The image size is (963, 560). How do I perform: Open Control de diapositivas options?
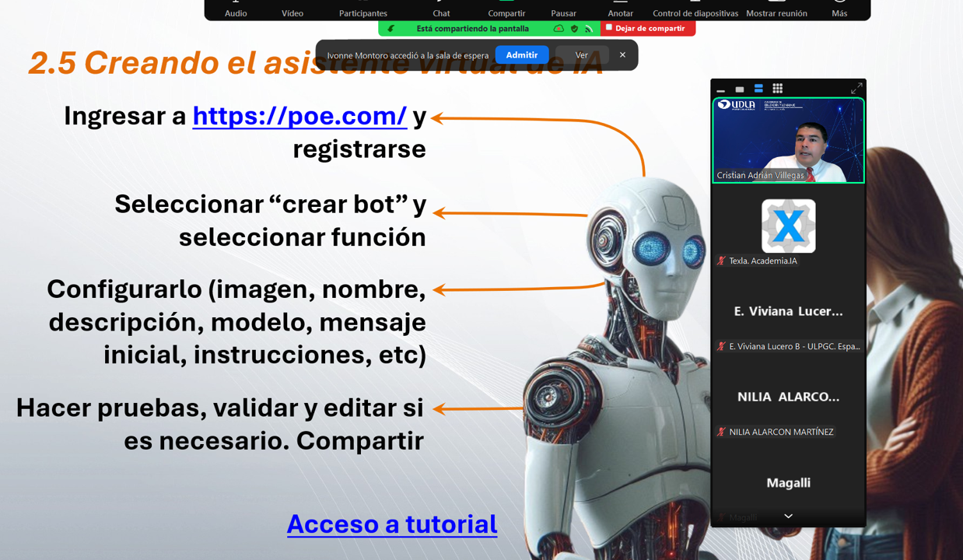point(695,9)
